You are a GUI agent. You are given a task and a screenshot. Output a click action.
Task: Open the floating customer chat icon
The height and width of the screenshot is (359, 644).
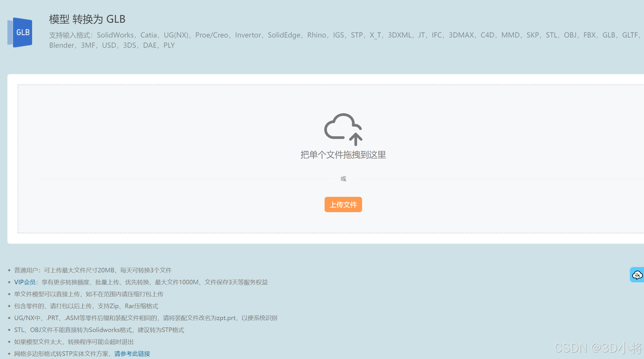point(637,275)
